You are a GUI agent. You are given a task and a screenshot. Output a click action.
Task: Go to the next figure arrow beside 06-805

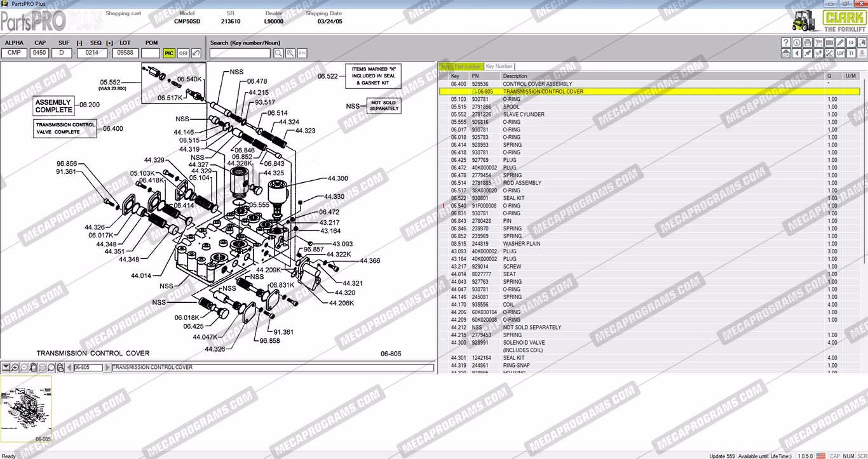tap(108, 368)
